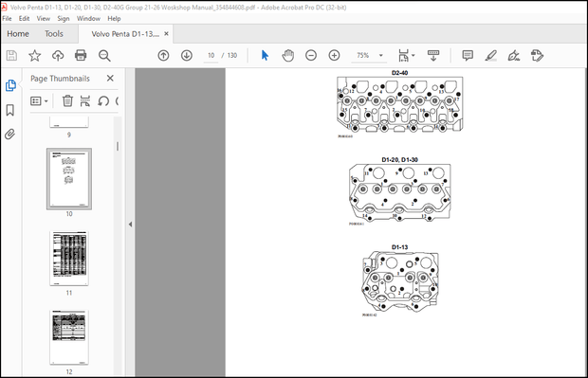The image size is (588, 378).
Task: Close the Volvo Penta document tab
Action: [x=166, y=34]
